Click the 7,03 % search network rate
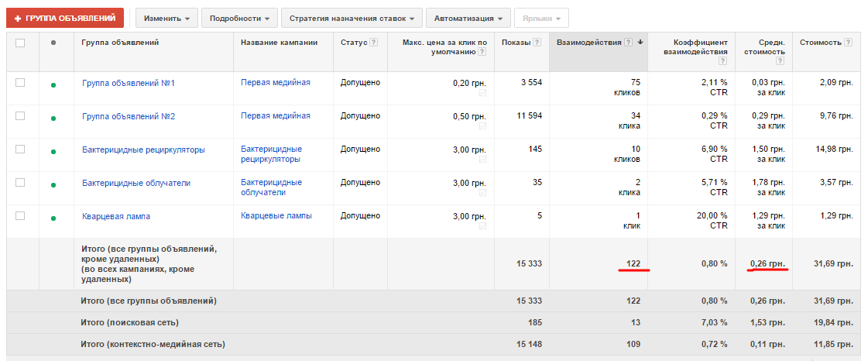 click(x=713, y=322)
